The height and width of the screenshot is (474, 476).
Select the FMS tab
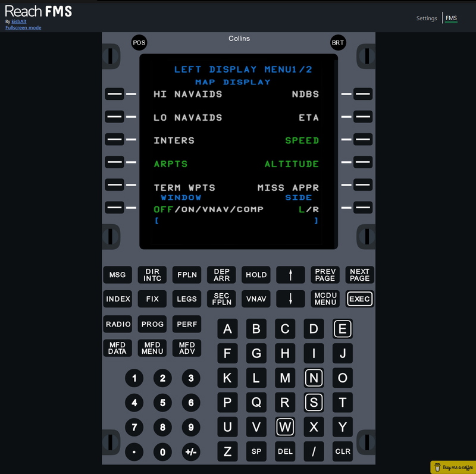coord(451,18)
